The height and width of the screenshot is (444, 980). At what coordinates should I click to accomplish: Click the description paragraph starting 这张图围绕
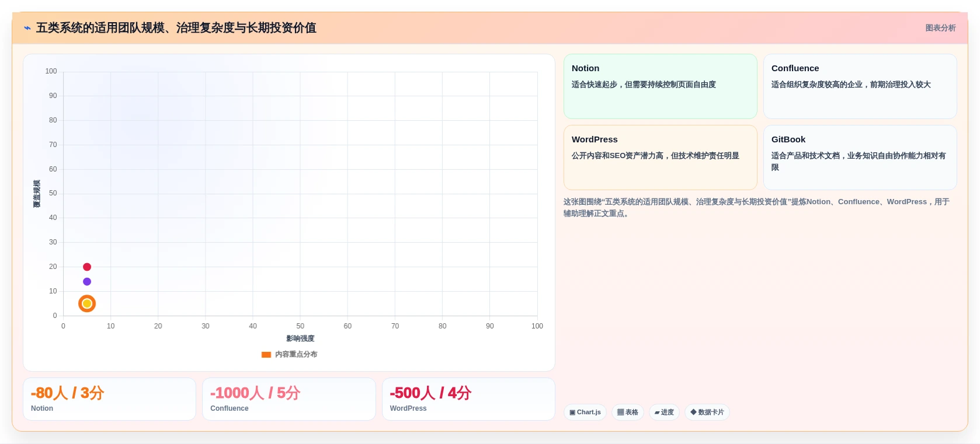click(x=757, y=207)
